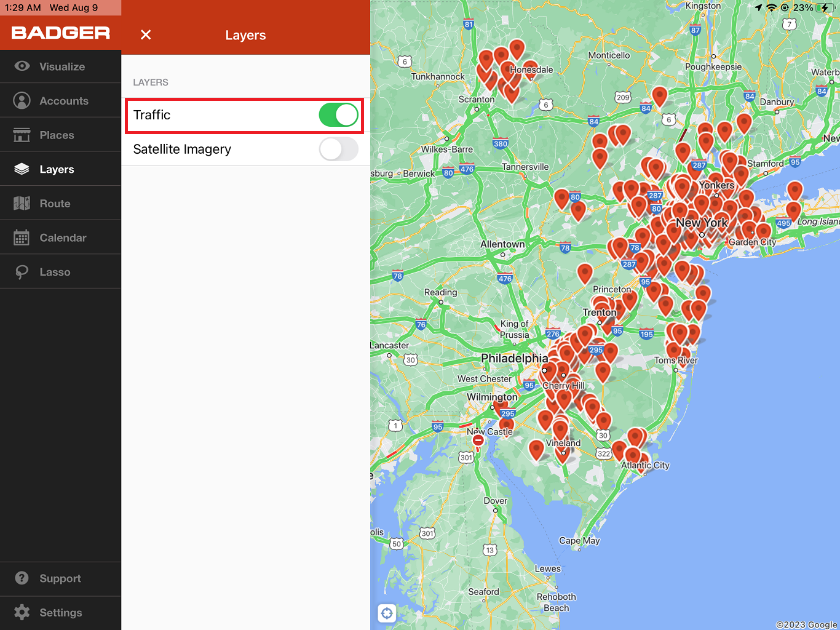The image size is (840, 630).
Task: Click the Layers stack icon
Action: tap(22, 169)
